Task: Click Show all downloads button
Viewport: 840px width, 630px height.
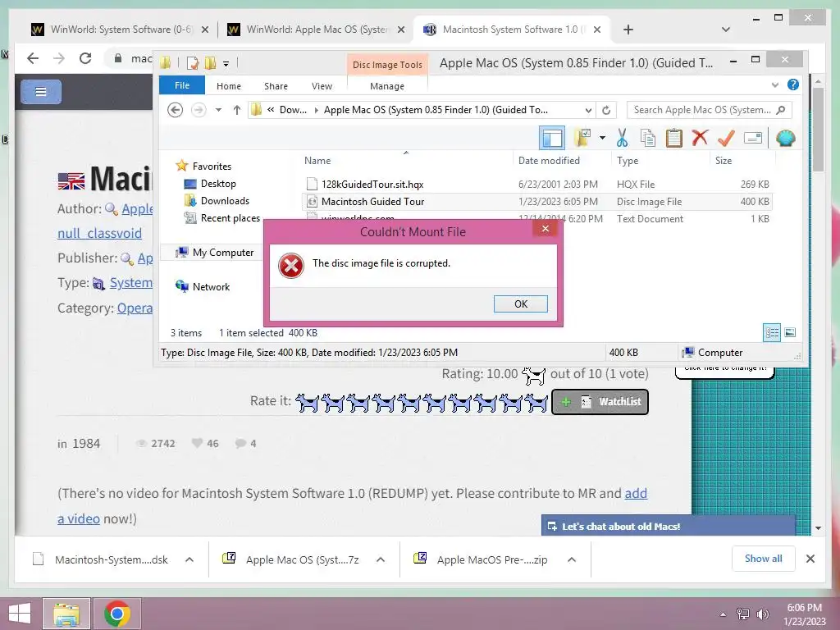Action: coord(763,558)
